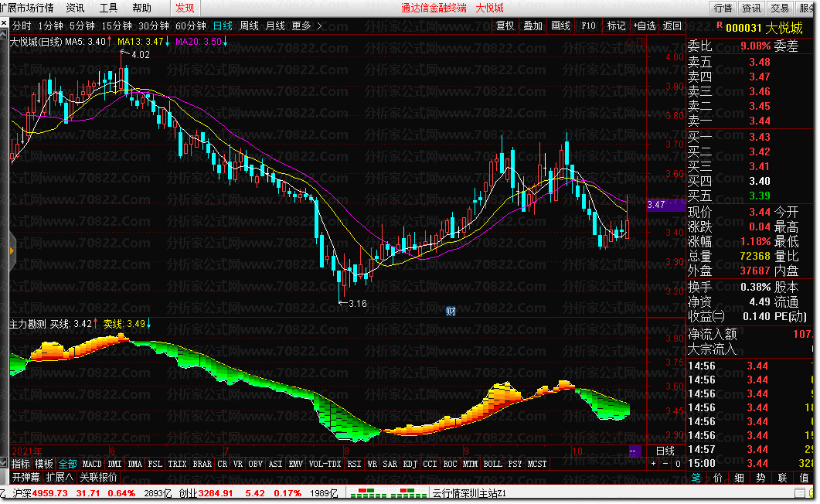Click the 买线 red up-arrow indicator

[96, 324]
